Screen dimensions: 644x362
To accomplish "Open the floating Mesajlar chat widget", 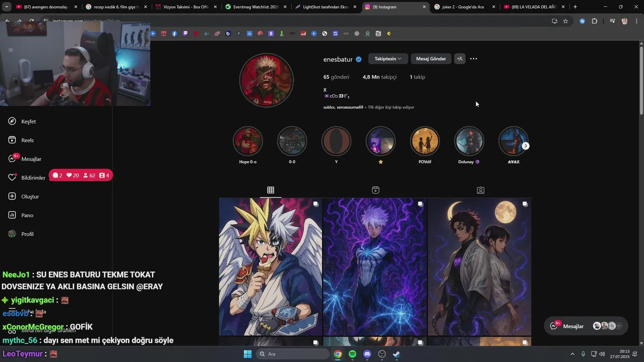I will pyautogui.click(x=586, y=326).
